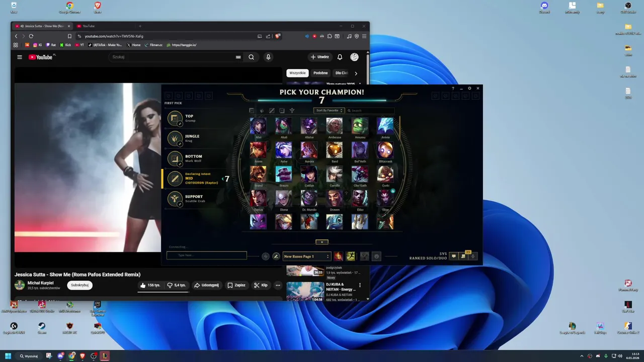
Task: Select Ambessa champion
Action: click(335, 126)
